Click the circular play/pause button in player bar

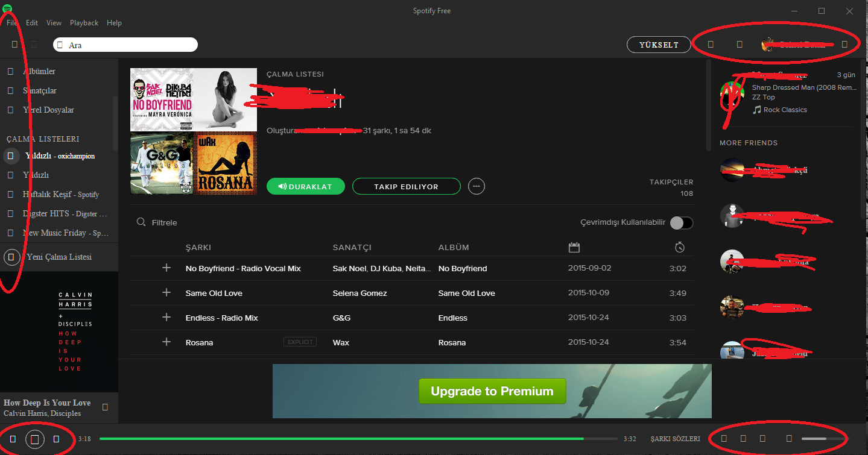pyautogui.click(x=34, y=439)
